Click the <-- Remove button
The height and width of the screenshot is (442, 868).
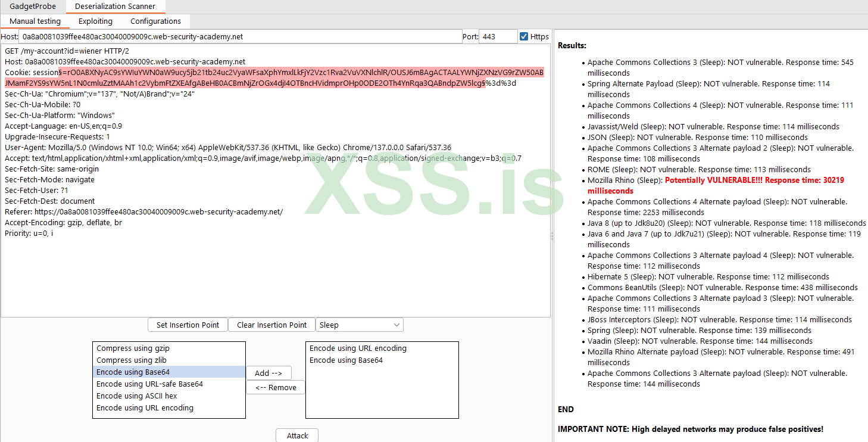pyautogui.click(x=276, y=387)
